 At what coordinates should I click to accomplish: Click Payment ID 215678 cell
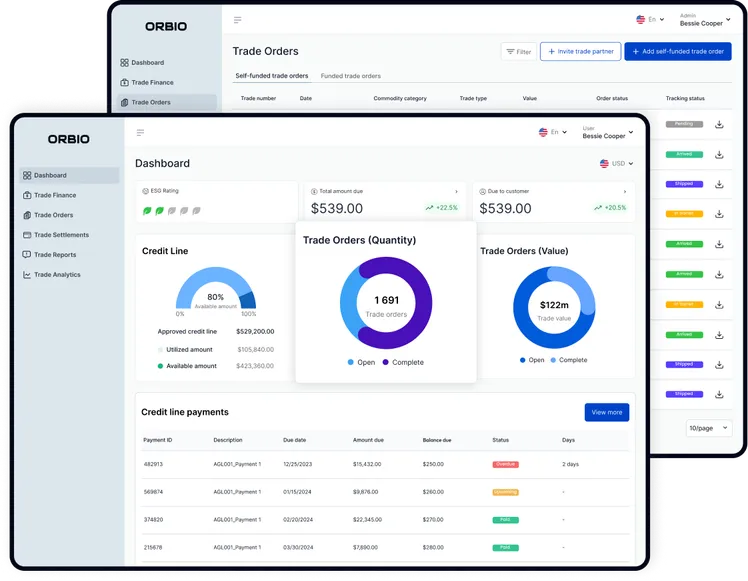[x=153, y=547]
